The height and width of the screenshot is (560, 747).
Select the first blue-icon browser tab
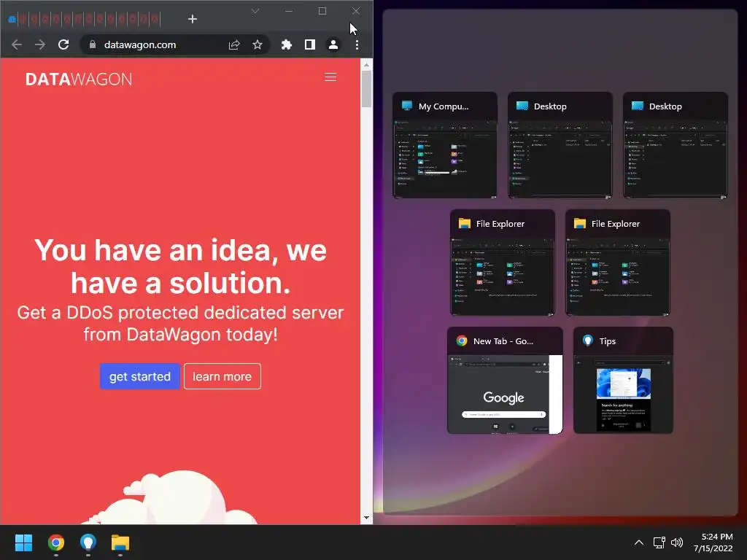click(x=12, y=20)
